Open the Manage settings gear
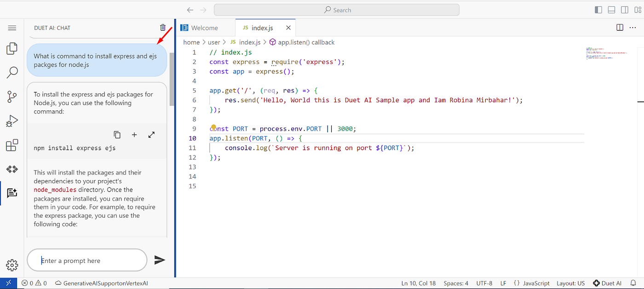This screenshot has height=289, width=644. pos(12,265)
